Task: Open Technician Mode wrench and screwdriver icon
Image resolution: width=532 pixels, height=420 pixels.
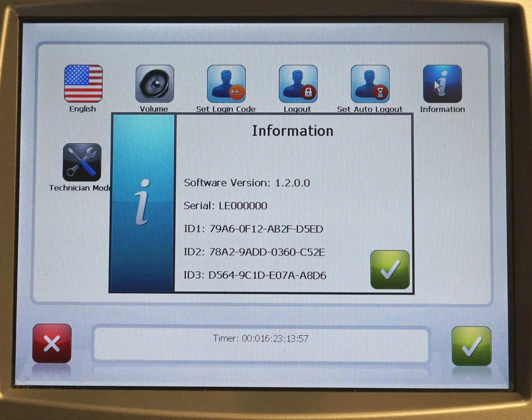Action: (82, 162)
